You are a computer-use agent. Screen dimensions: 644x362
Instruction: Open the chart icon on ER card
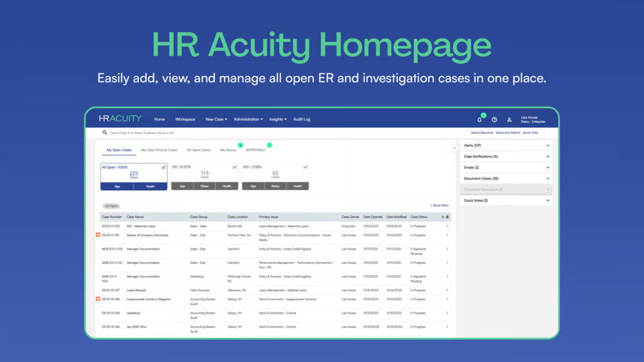tap(235, 167)
